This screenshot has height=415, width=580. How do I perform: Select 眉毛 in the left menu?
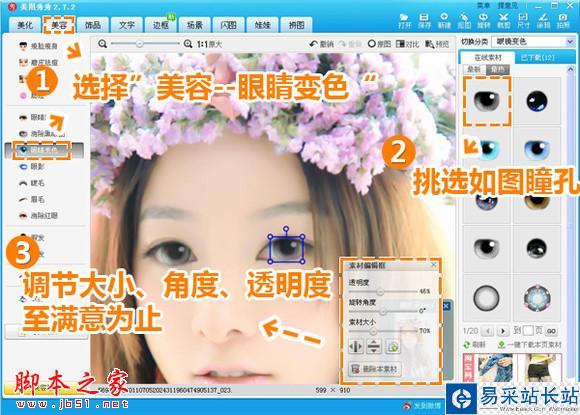(x=32, y=199)
